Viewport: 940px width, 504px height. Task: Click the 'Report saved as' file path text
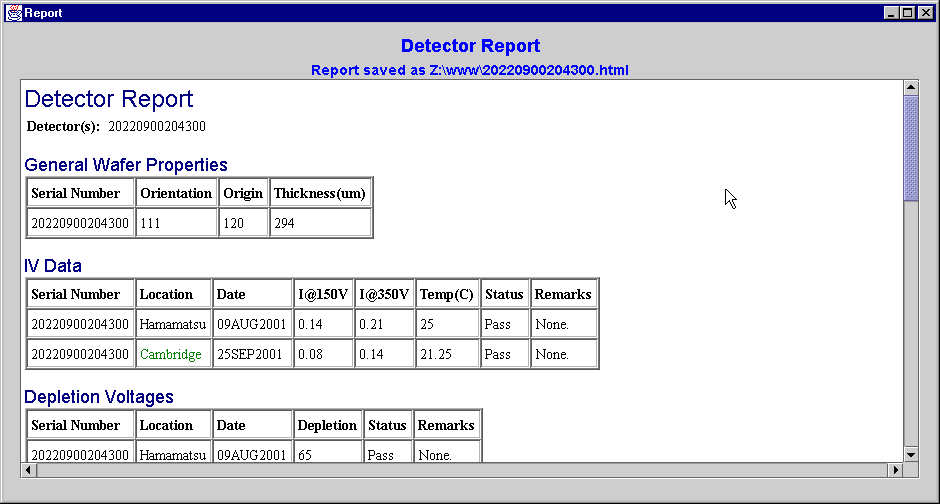coord(469,70)
